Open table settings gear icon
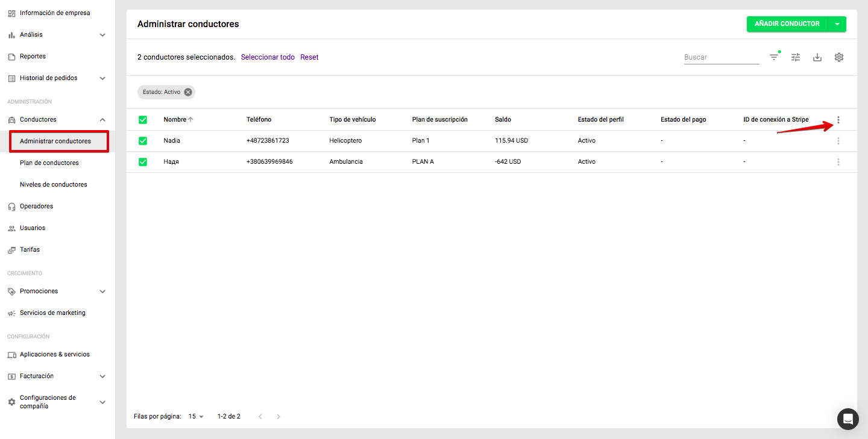 point(839,57)
